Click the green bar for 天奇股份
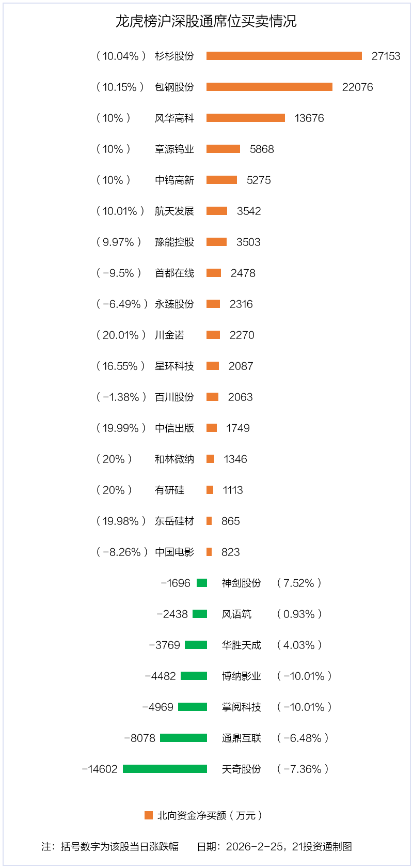413x868 pixels. 165,769
